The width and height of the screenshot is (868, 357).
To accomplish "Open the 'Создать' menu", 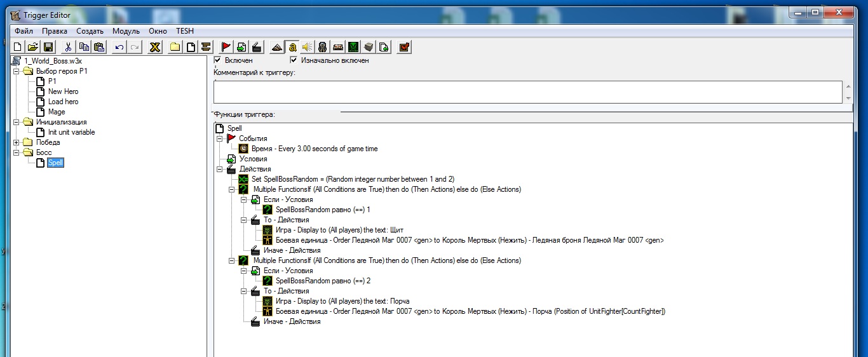I will (x=90, y=30).
